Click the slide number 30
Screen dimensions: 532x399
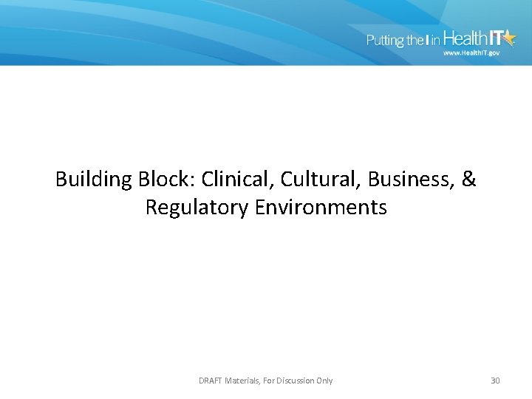click(x=495, y=381)
